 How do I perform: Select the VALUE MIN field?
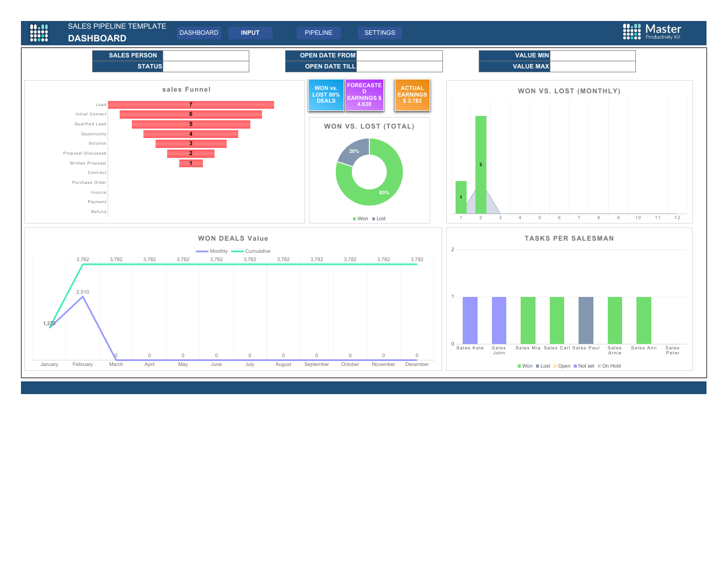coord(593,56)
